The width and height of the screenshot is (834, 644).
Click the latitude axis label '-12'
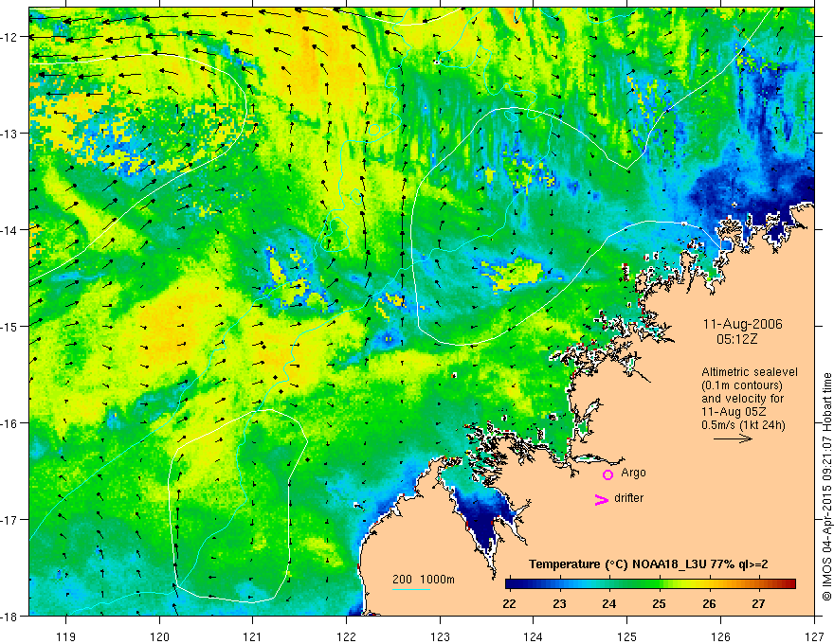(x=9, y=37)
